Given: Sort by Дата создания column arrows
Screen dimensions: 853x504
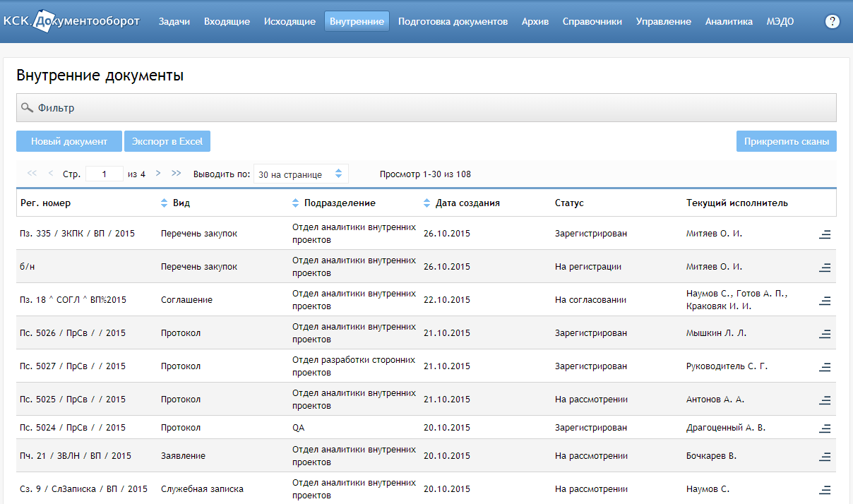Looking at the screenshot, I should (x=427, y=203).
